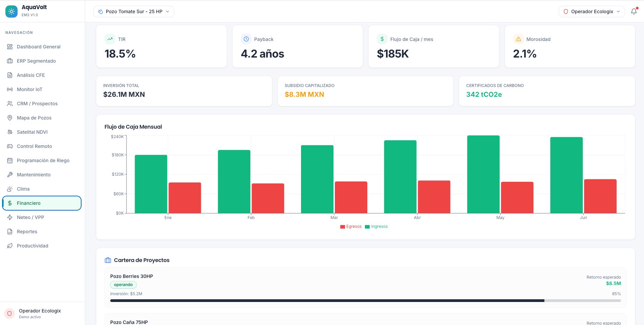Click the green Ingresos bar for May

[483, 174]
